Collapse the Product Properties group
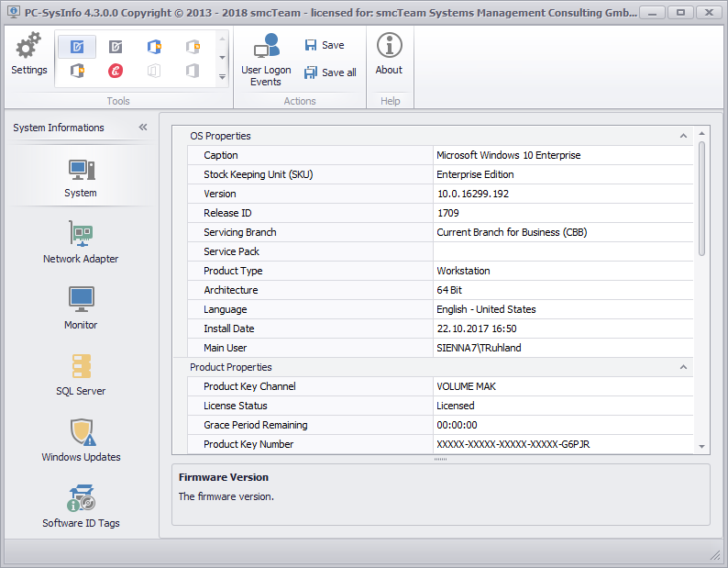728x568 pixels. pyautogui.click(x=683, y=367)
